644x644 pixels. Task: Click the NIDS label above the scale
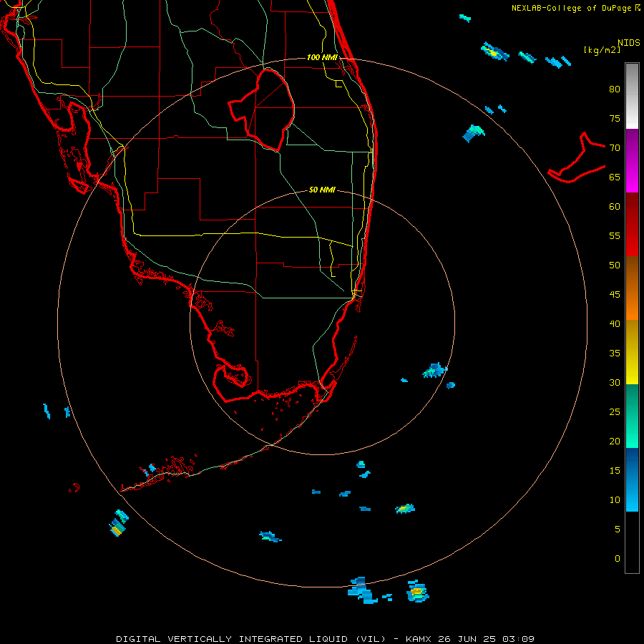628,43
